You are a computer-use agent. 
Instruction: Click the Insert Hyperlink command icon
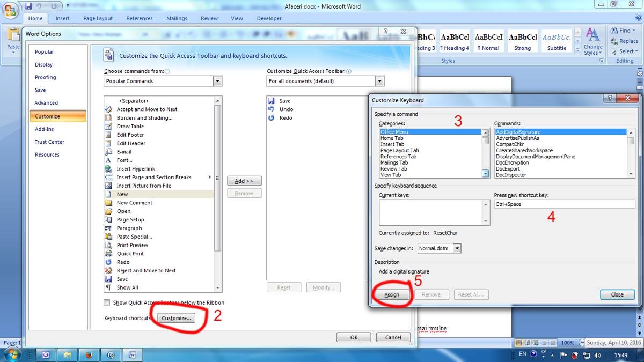tap(109, 169)
